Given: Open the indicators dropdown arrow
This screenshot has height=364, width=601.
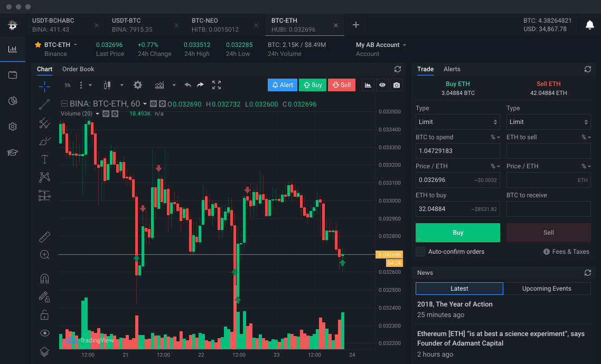Looking at the screenshot, I should tap(174, 85).
